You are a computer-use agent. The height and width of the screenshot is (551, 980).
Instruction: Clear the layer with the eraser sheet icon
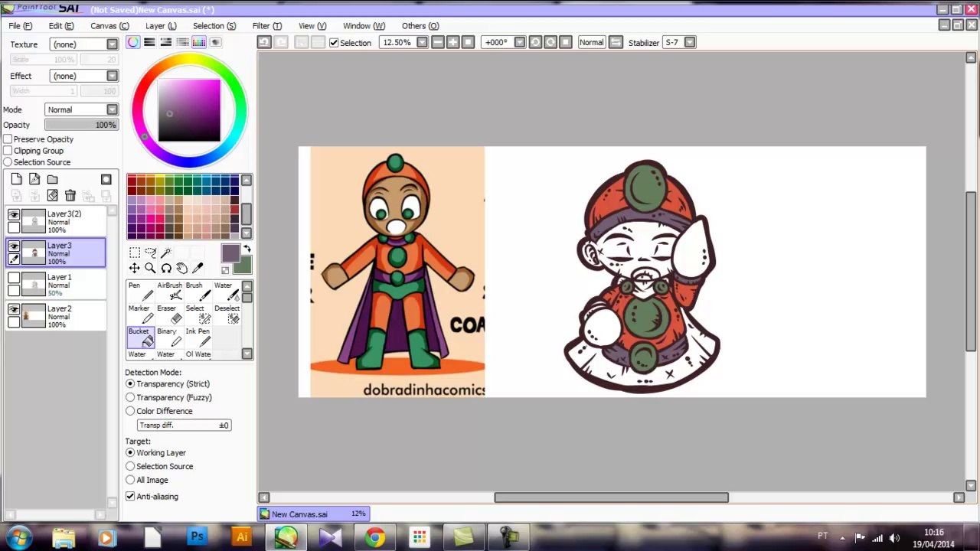click(52, 196)
